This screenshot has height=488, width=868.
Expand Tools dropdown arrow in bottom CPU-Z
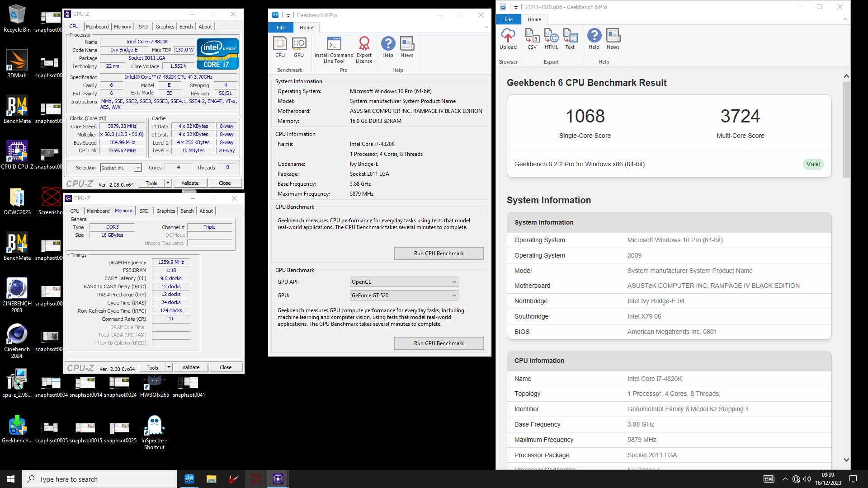click(169, 367)
